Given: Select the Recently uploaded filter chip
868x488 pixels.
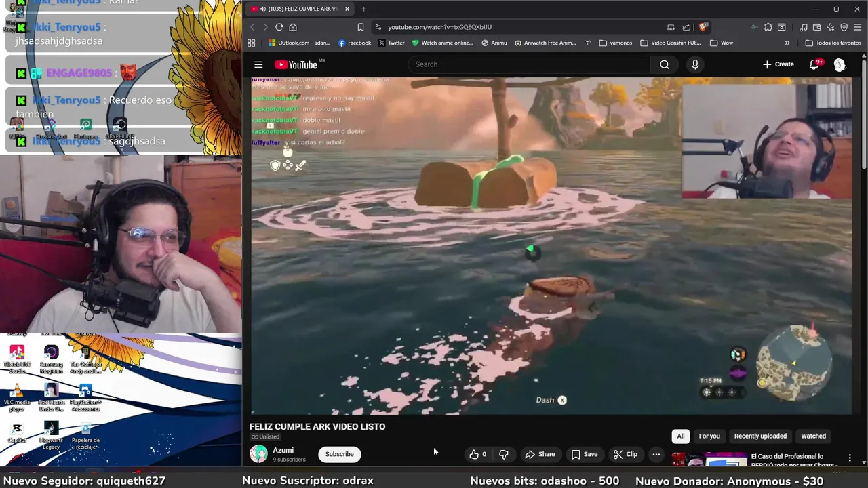Looking at the screenshot, I should [760, 436].
